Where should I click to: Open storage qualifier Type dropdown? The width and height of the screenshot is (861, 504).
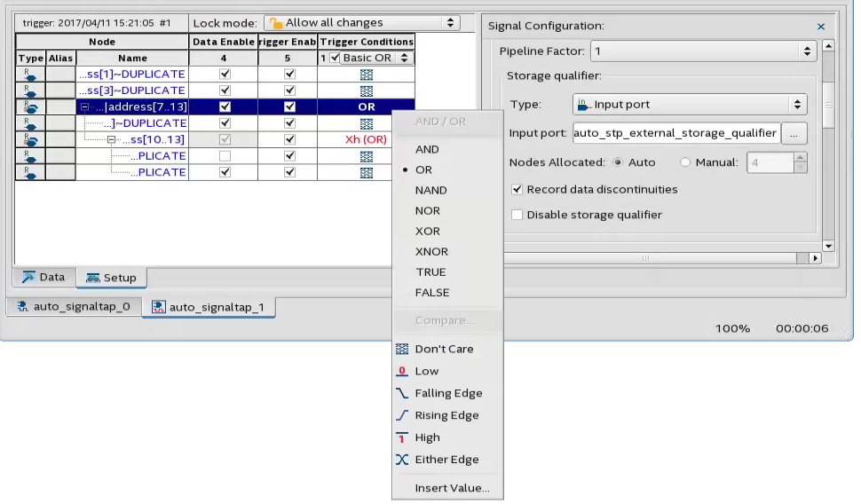[x=689, y=105]
